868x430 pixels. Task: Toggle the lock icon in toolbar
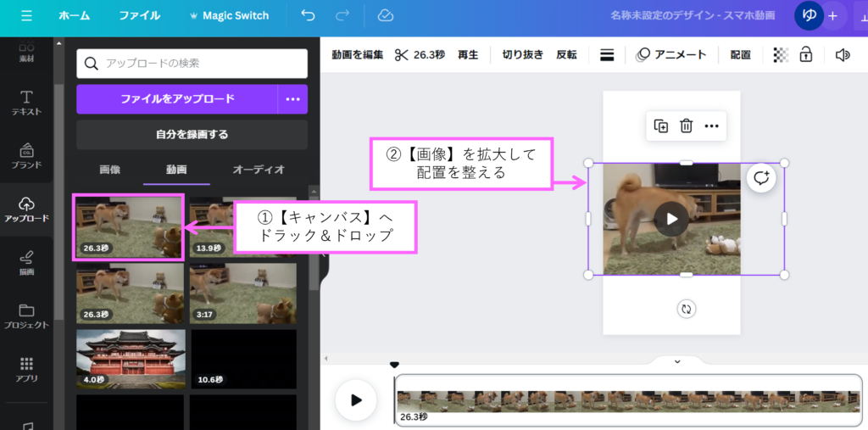[x=806, y=54]
